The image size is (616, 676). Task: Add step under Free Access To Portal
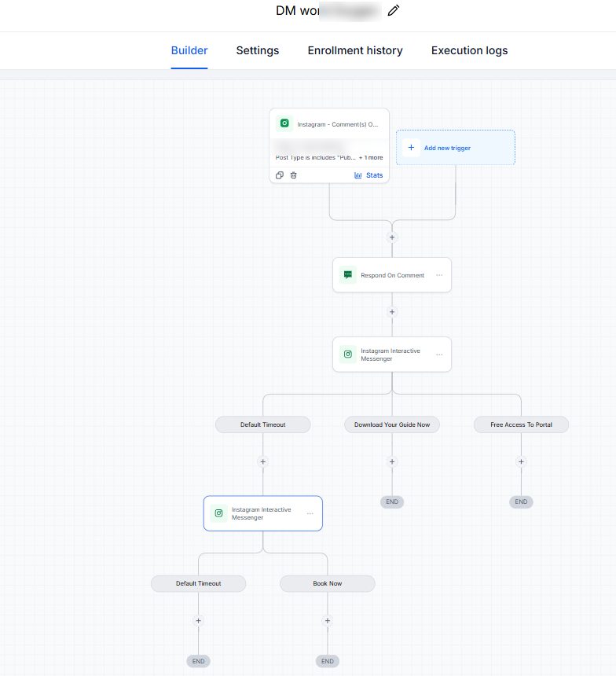(521, 461)
